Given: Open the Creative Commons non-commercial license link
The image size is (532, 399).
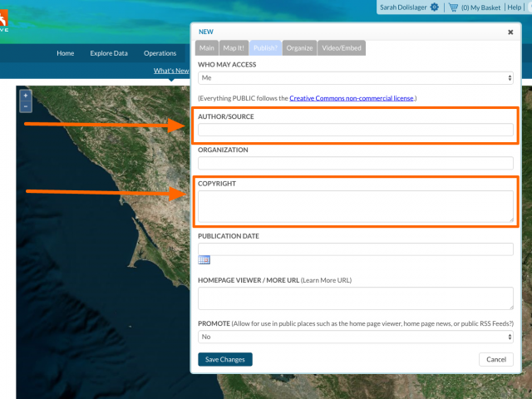Looking at the screenshot, I should pos(352,98).
